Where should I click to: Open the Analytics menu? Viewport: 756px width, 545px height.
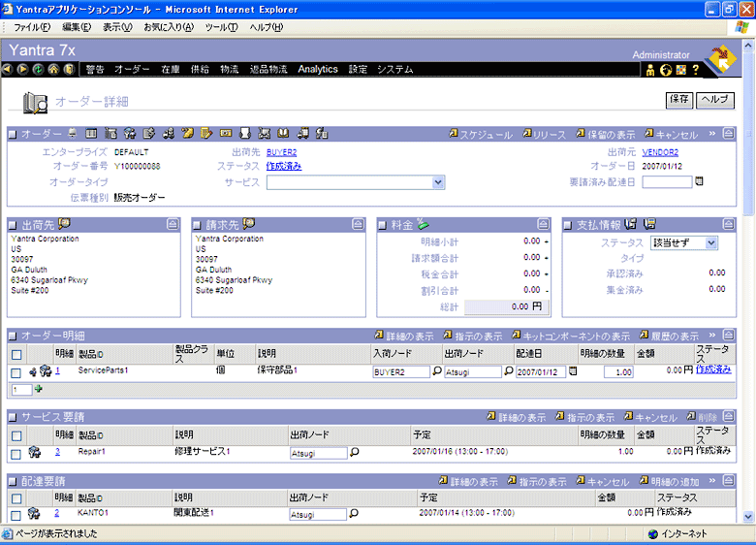318,69
